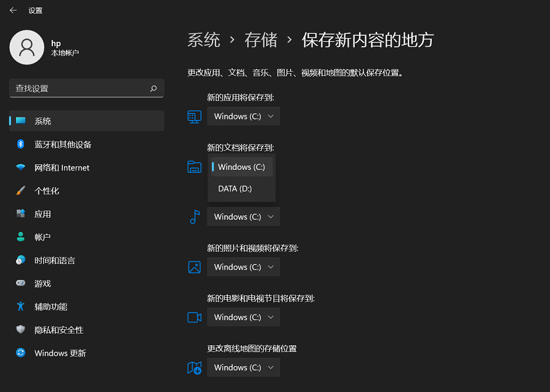Click the new documents folder icon
This screenshot has width=550, height=392.
coord(195,167)
